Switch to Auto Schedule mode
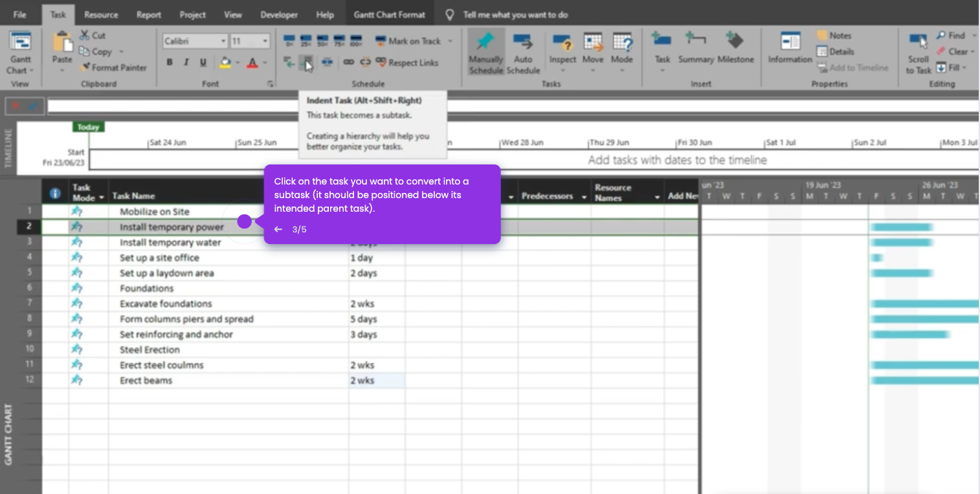Viewport: 980px width, 494px height. [523, 53]
